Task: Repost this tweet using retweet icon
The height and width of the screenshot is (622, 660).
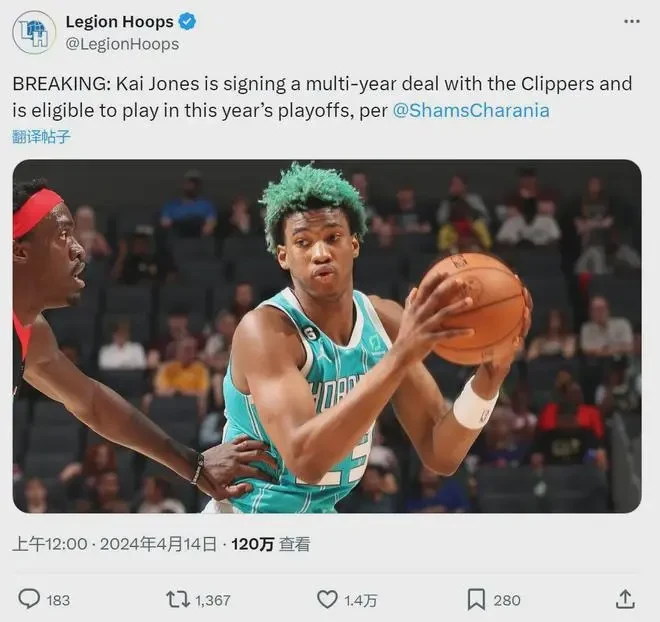Action: coord(178,599)
